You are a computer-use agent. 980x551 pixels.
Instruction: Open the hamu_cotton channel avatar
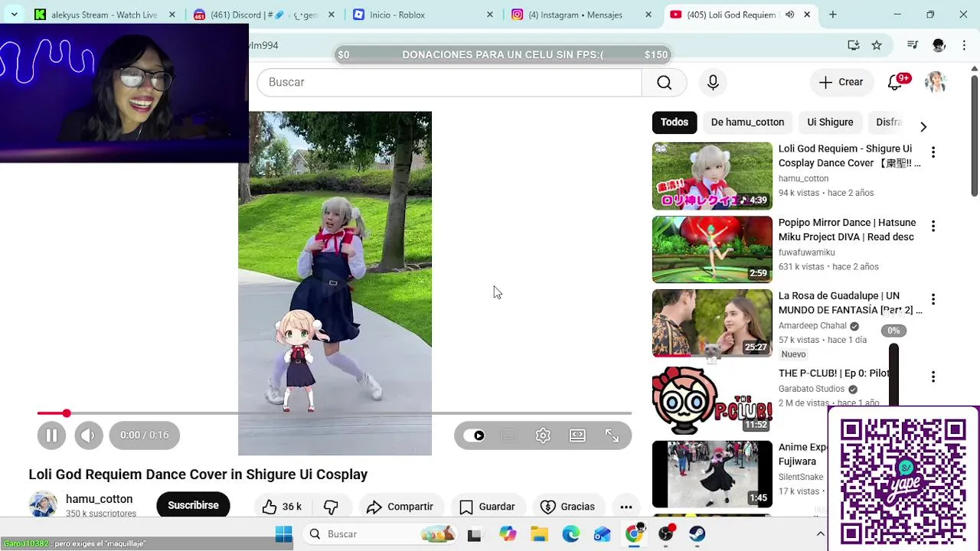[x=43, y=504]
